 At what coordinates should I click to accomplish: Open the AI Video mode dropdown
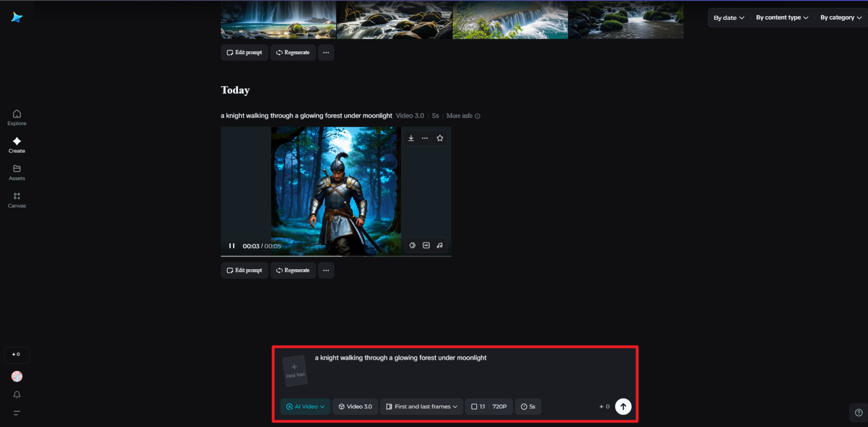(x=306, y=407)
